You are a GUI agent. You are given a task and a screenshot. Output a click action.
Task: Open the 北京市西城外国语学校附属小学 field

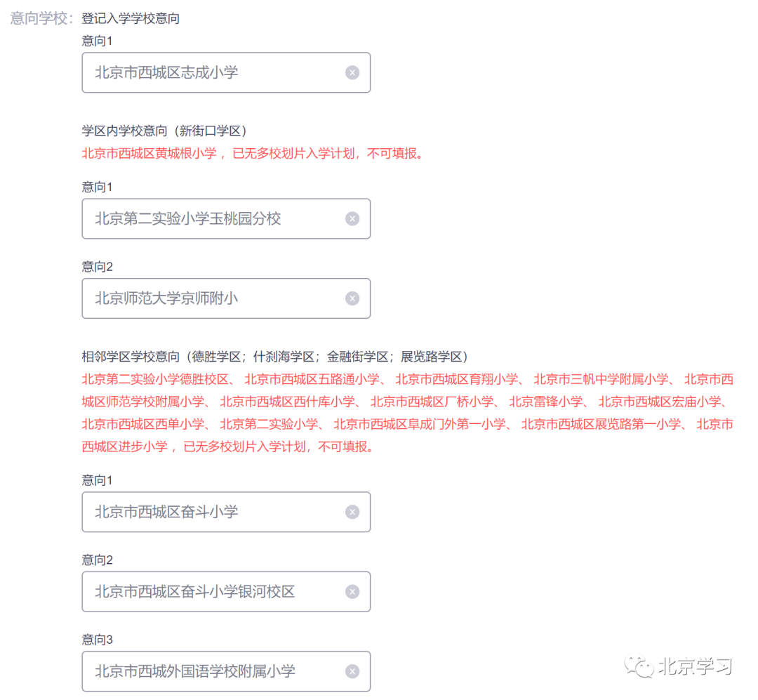point(226,671)
